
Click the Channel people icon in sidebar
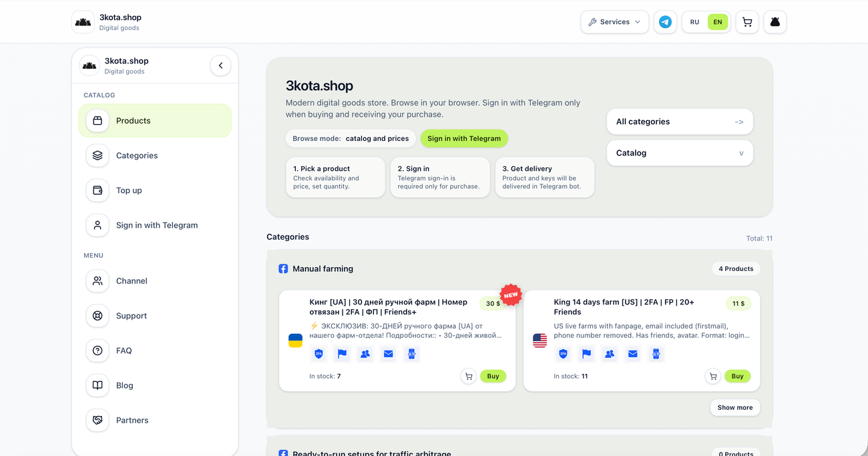97,281
